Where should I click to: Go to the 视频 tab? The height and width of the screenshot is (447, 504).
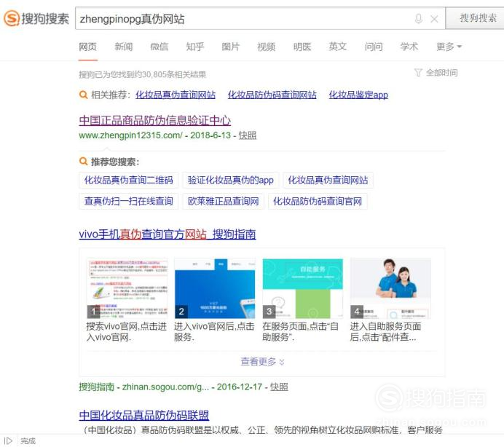[267, 47]
